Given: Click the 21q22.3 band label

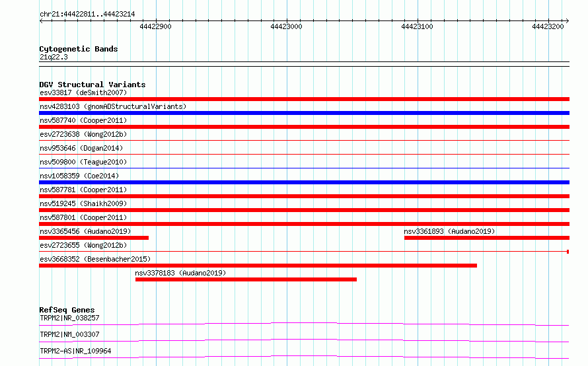Looking at the screenshot, I should pos(54,57).
